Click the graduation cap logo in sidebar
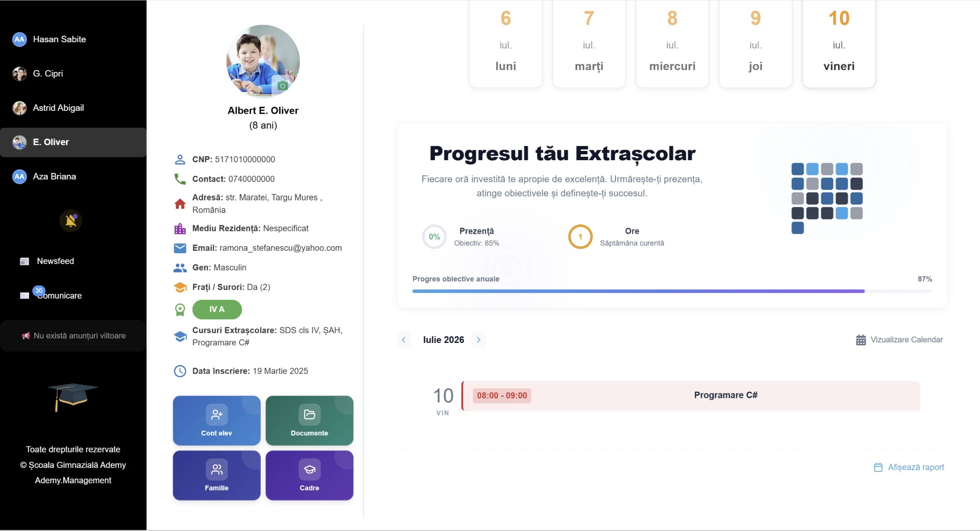The height and width of the screenshot is (531, 980). click(73, 397)
